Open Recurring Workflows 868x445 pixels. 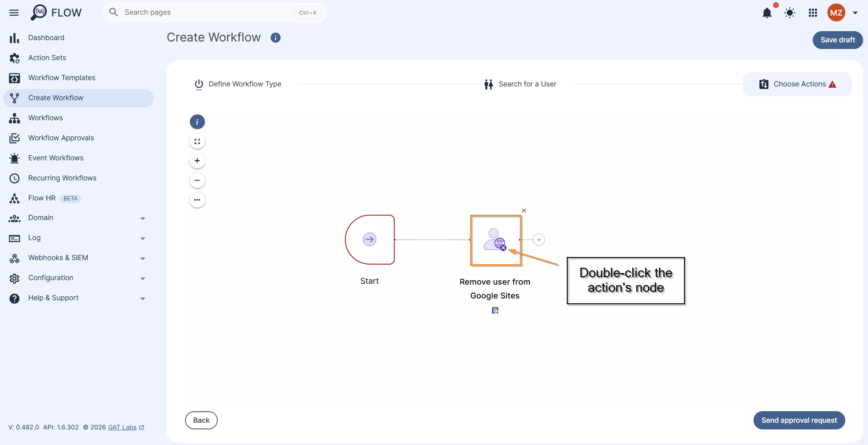(x=78, y=178)
